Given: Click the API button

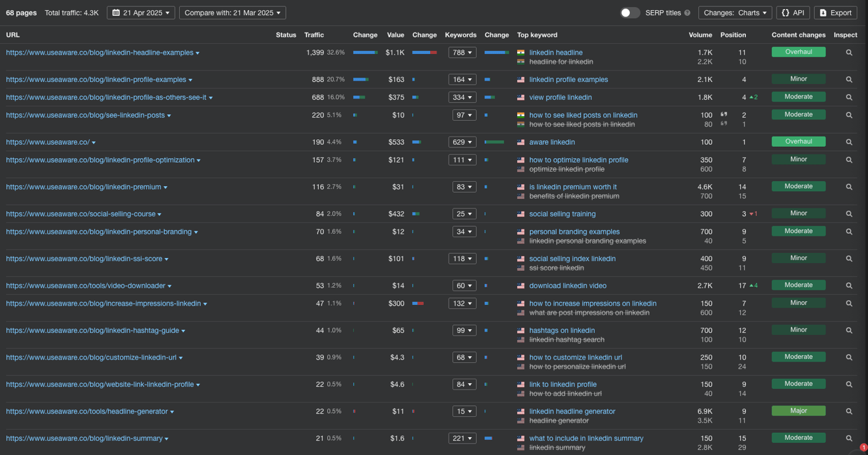Looking at the screenshot, I should (x=793, y=13).
